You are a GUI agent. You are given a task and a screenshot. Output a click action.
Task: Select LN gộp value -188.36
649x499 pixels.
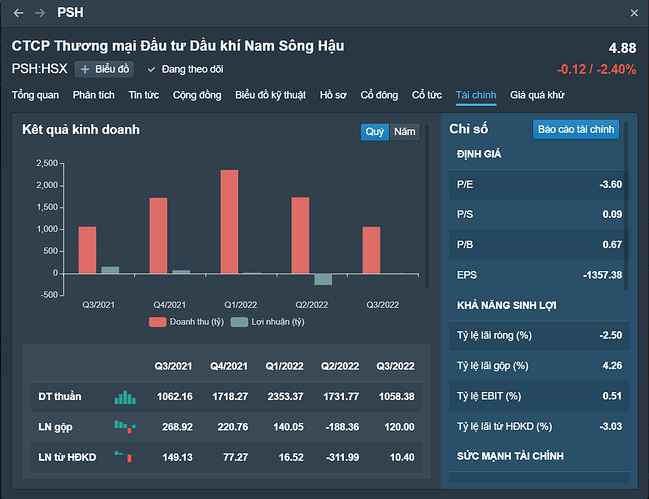[x=342, y=427]
